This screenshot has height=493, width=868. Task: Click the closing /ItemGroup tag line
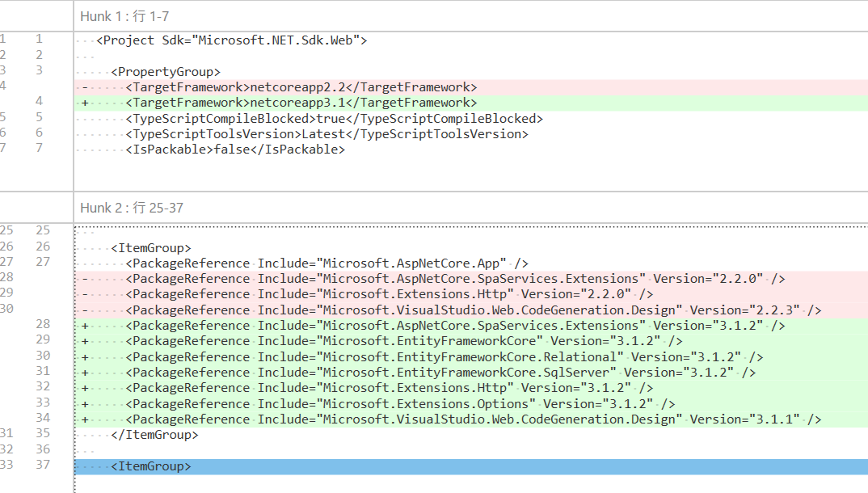[x=154, y=435]
